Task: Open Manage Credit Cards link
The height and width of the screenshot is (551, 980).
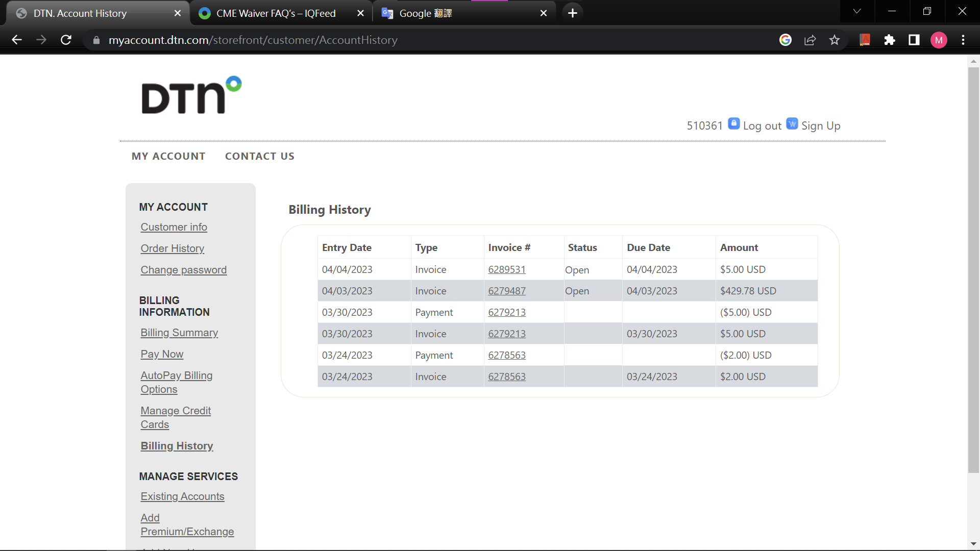Action: point(176,417)
